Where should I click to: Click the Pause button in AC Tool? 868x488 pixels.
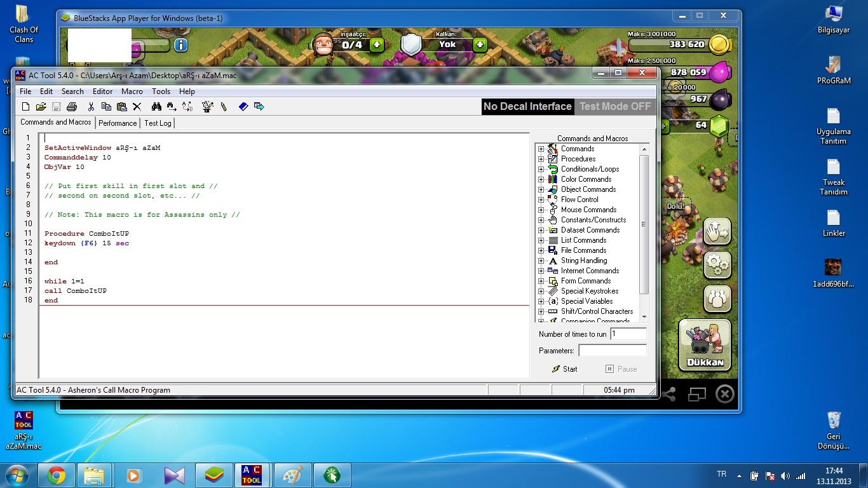621,369
